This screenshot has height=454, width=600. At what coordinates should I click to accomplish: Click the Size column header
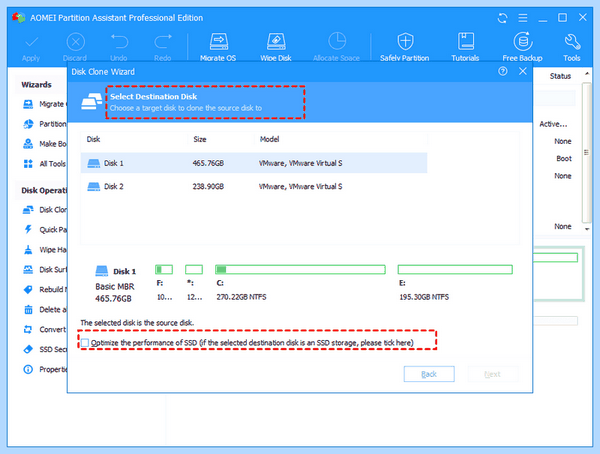click(x=200, y=139)
